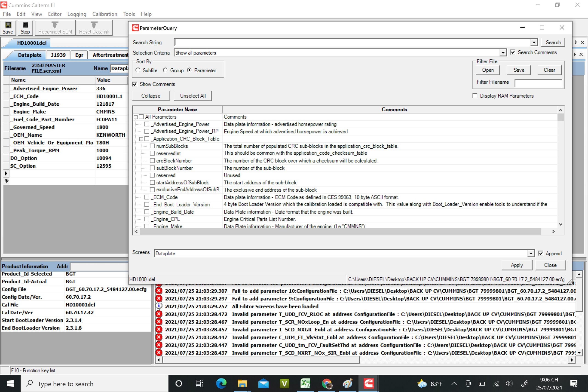
Task: Open Microsoft Edge from the taskbar
Action: [x=221, y=383]
